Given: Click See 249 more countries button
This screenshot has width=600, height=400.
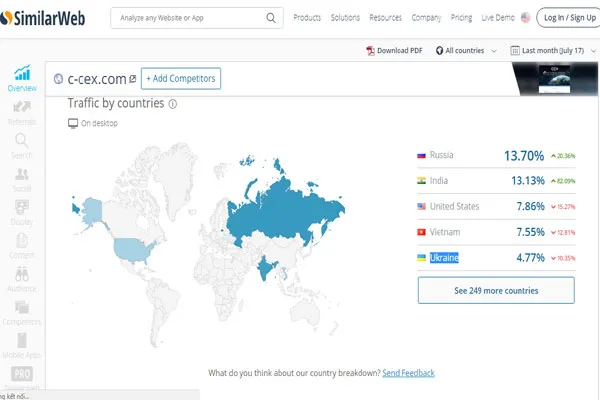Looking at the screenshot, I should tap(496, 291).
